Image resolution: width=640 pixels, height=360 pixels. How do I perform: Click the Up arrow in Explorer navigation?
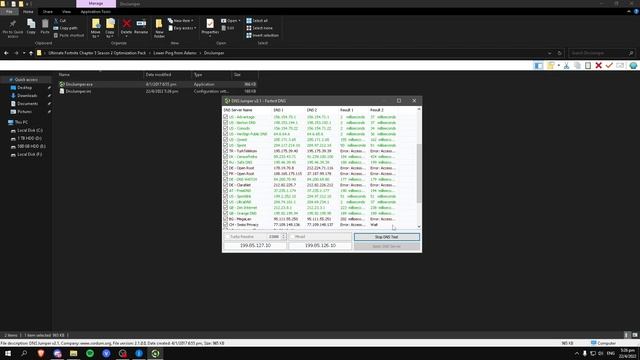pos(31,53)
